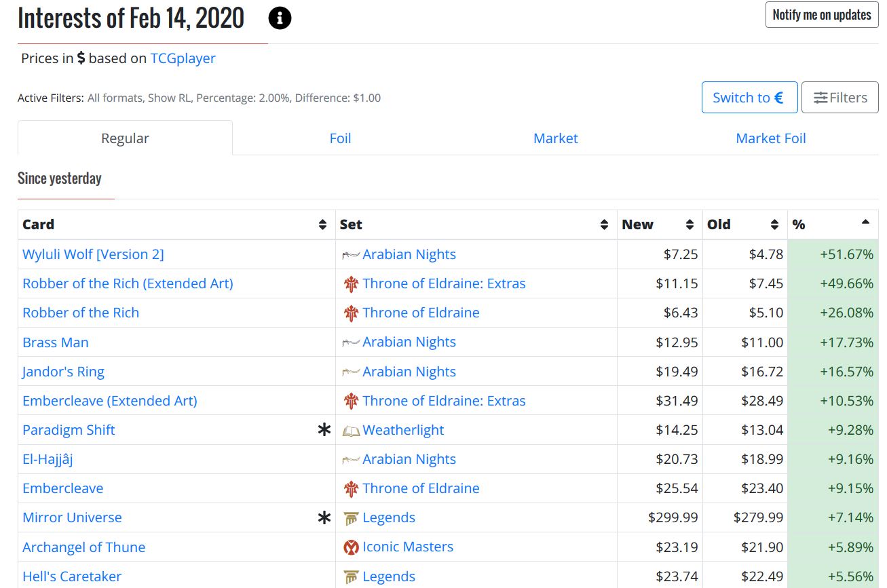The height and width of the screenshot is (588, 887).
Task: Open the Filters panel
Action: coord(839,98)
